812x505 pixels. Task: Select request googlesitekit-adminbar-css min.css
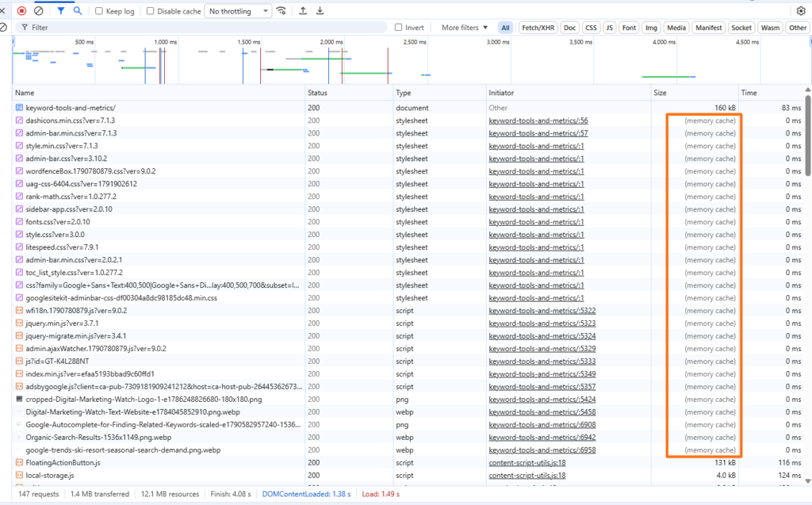(x=121, y=298)
